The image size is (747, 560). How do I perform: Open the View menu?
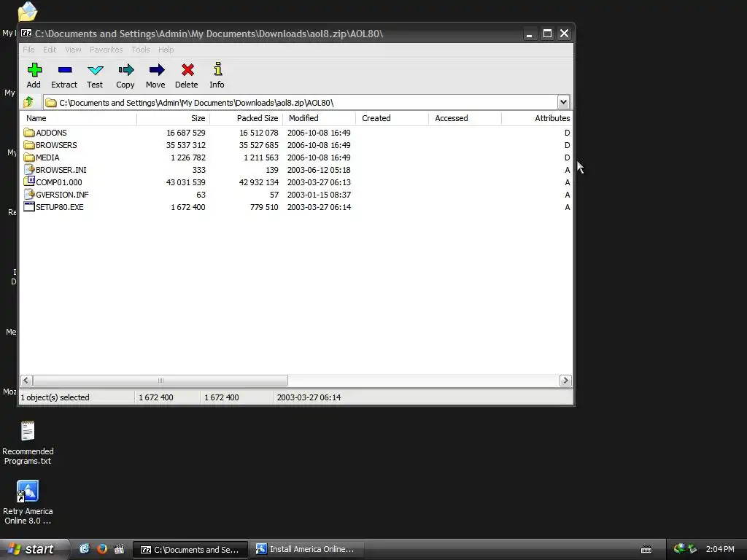tap(73, 50)
